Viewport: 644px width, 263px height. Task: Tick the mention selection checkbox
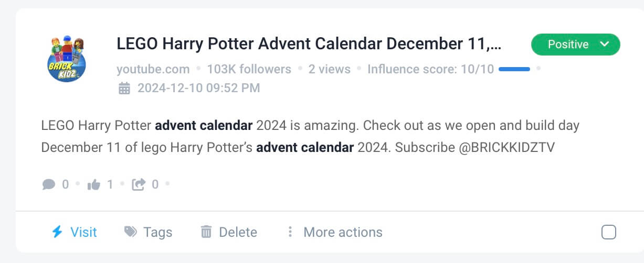[x=608, y=232]
